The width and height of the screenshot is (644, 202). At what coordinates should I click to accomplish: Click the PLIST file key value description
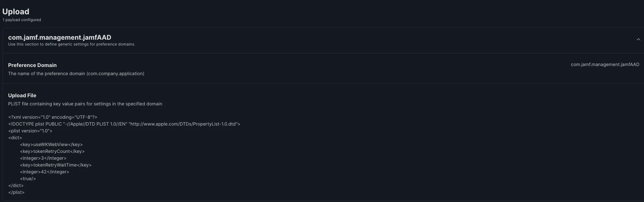click(85, 104)
